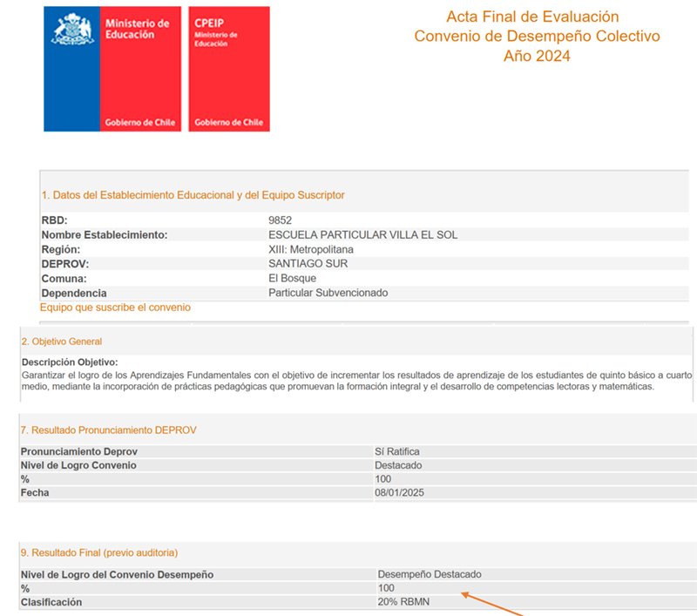
Task: Click the "Año 2024" title line
Action: click(537, 56)
